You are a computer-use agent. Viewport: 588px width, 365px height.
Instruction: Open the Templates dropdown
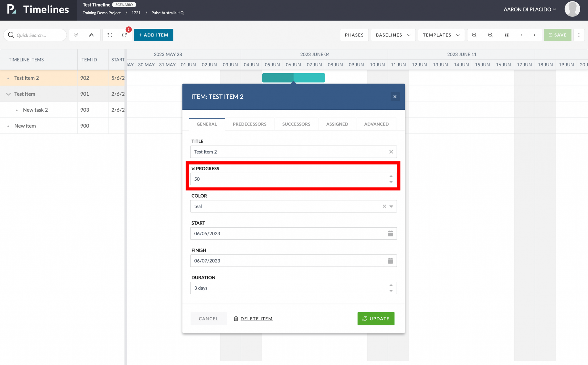tap(441, 35)
